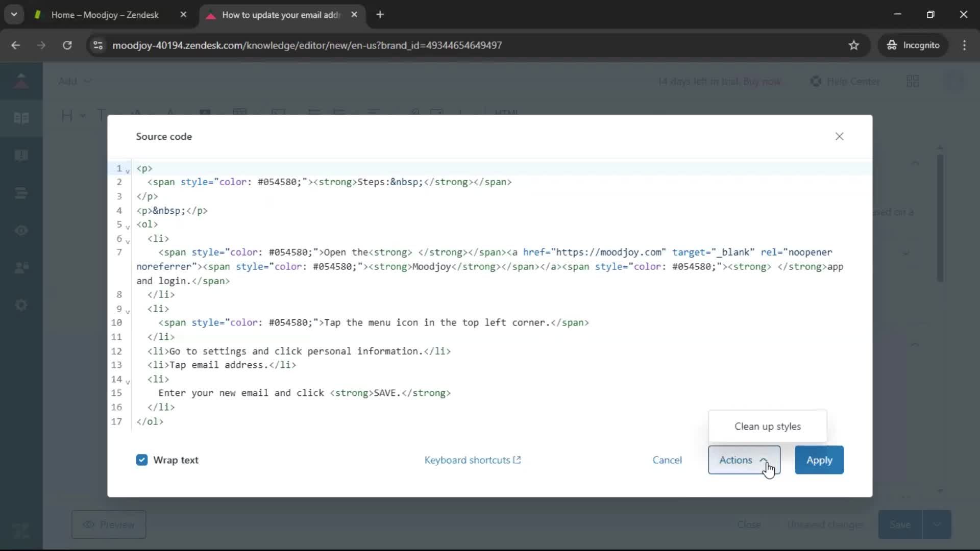Click the Incognito indicator
Viewport: 980px width, 551px height.
913,45
